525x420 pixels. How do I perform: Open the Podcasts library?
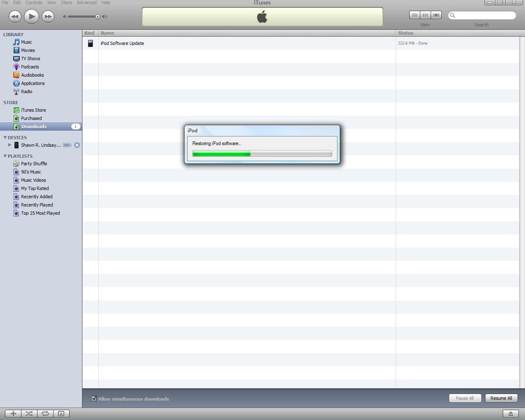pyautogui.click(x=30, y=66)
